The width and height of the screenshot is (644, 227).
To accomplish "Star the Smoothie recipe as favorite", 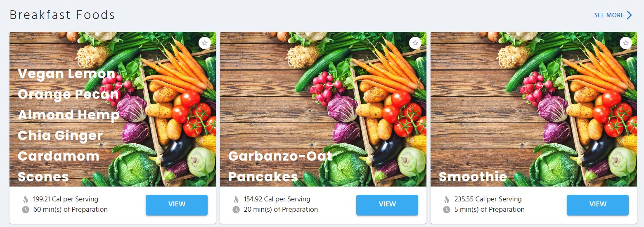I will click(626, 43).
